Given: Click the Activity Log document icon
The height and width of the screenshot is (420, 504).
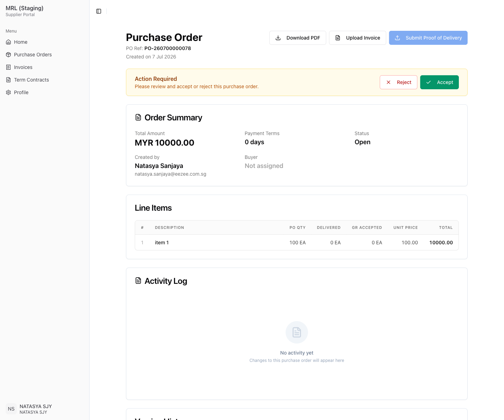Looking at the screenshot, I should click(x=138, y=281).
